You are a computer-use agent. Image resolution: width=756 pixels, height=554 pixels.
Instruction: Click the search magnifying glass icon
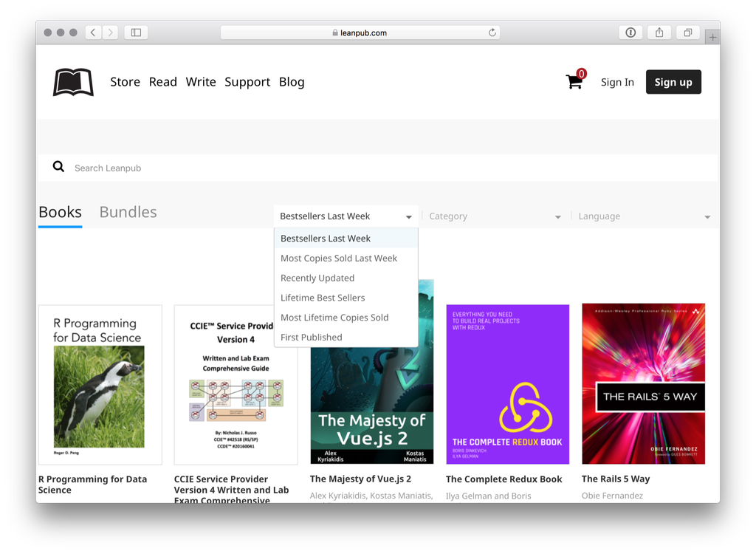click(58, 166)
